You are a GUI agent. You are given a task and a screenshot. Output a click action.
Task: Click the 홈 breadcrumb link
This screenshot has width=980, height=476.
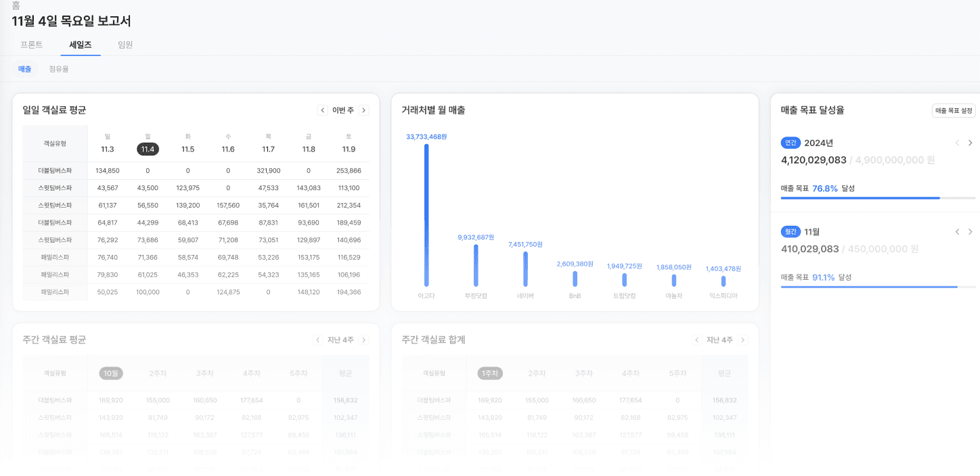tap(16, 5)
